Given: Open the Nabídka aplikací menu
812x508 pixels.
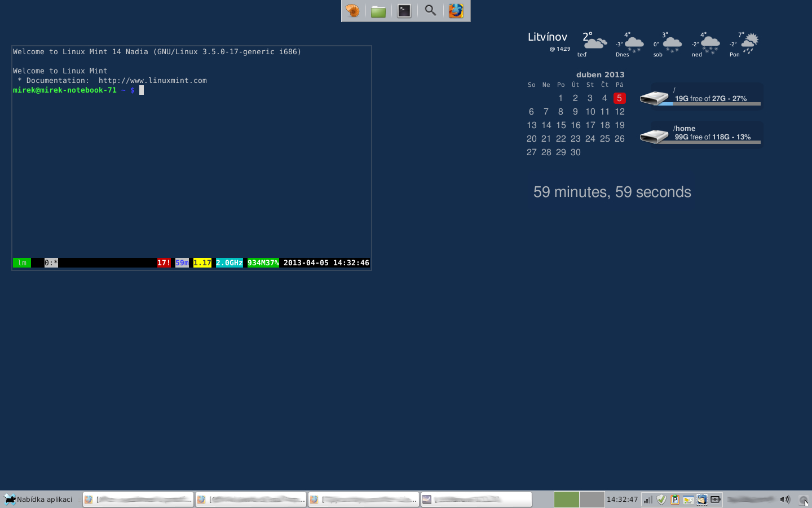Looking at the screenshot, I should (x=39, y=500).
